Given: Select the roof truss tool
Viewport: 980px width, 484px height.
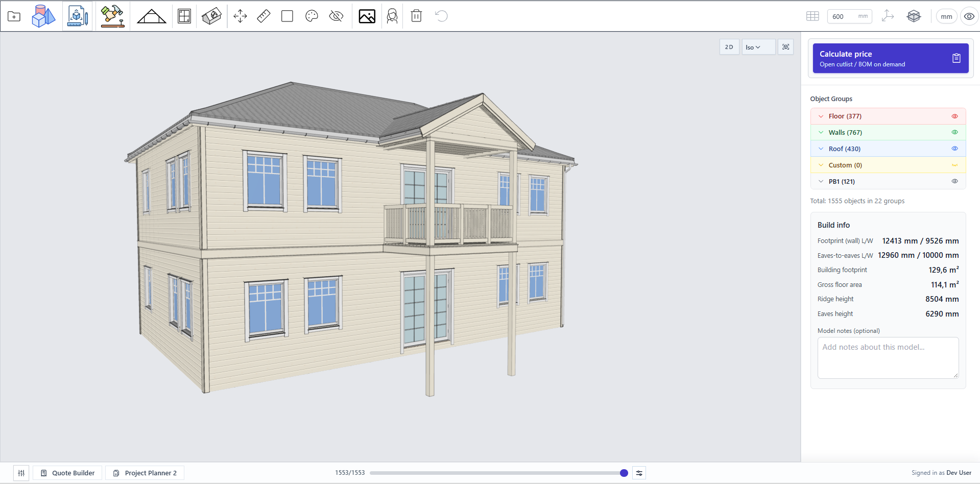Looking at the screenshot, I should click(x=152, y=17).
